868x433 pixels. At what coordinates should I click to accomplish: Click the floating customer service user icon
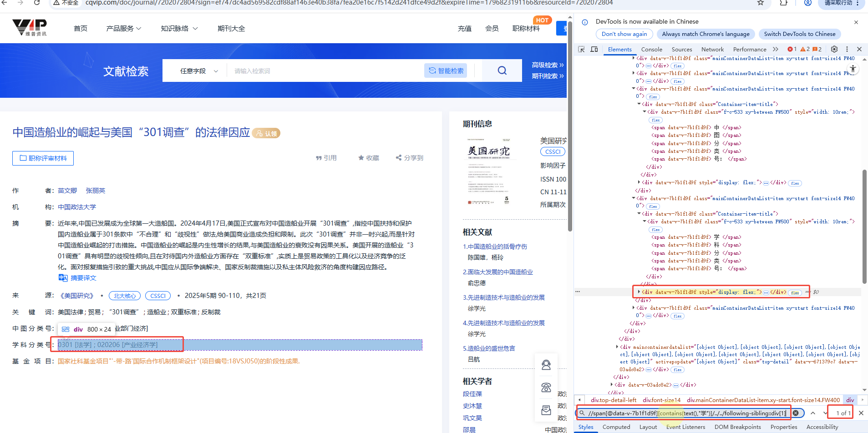tap(546, 365)
